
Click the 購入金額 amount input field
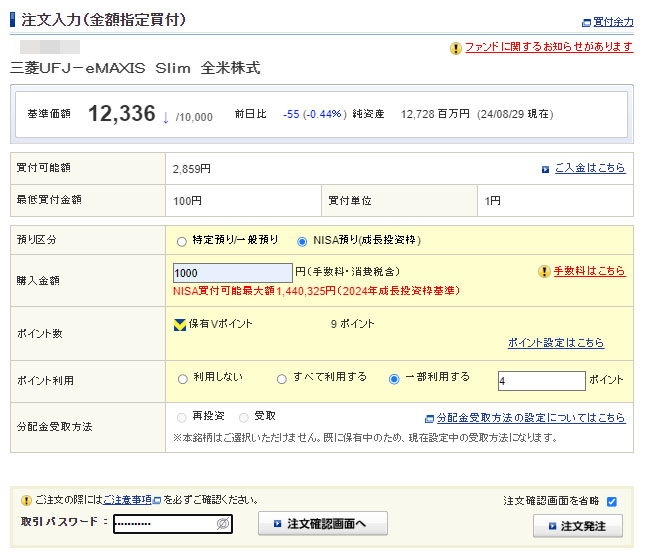[232, 273]
